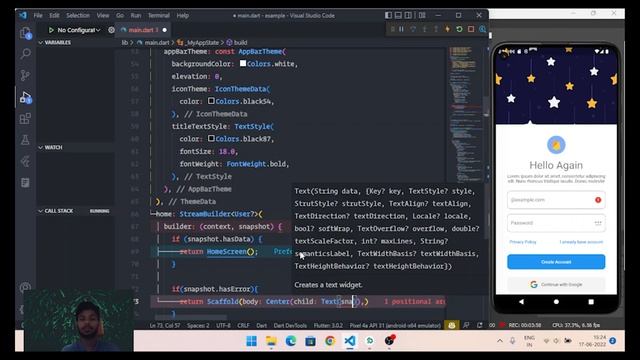Open View menu

coord(103,16)
